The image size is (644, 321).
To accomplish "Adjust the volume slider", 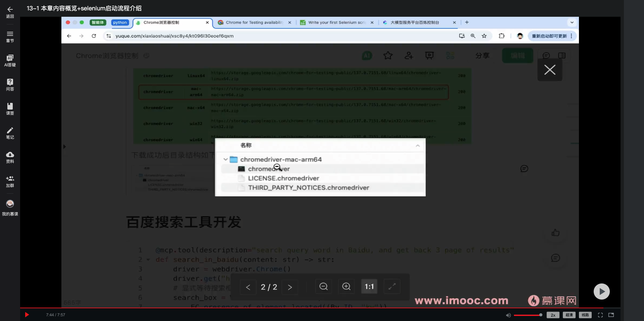I will pyautogui.click(x=528, y=315).
